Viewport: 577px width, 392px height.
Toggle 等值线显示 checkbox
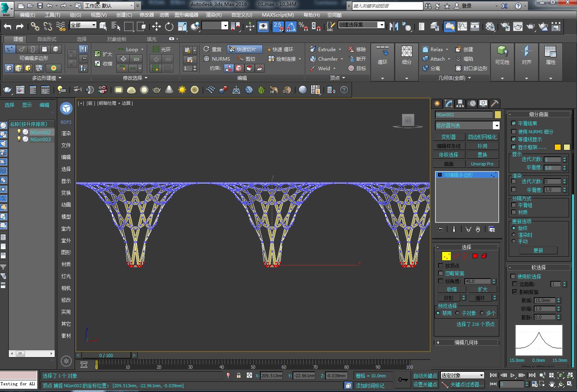(x=514, y=139)
